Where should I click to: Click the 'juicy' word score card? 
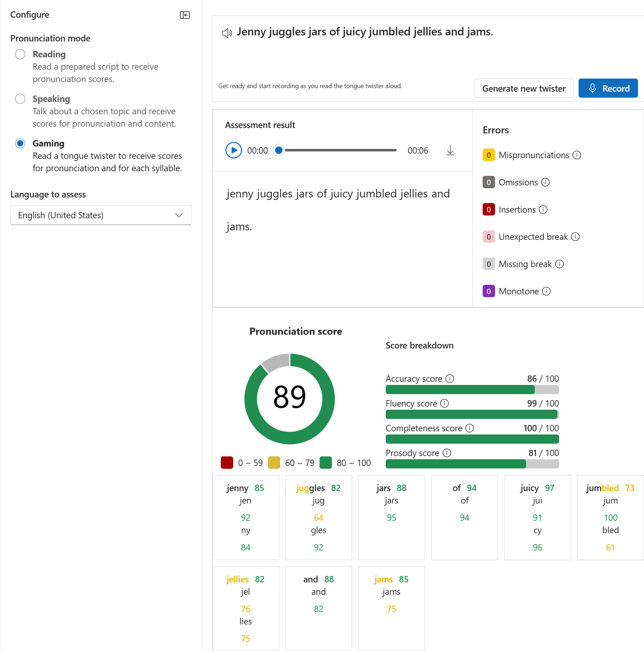pyautogui.click(x=537, y=518)
